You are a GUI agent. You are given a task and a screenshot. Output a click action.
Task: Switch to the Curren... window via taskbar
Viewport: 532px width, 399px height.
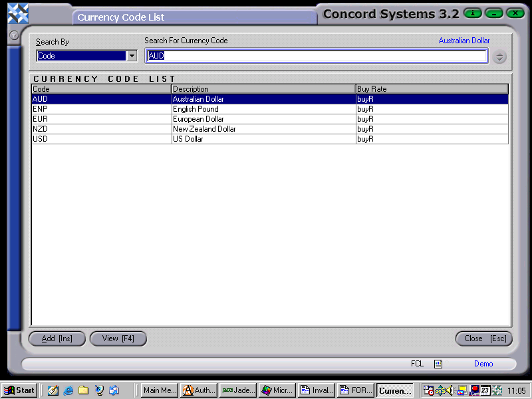[x=396, y=390]
